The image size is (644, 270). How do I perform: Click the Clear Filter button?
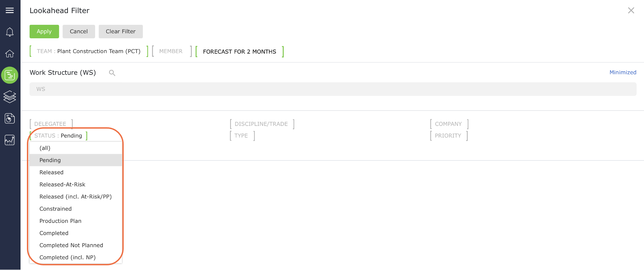(x=121, y=32)
